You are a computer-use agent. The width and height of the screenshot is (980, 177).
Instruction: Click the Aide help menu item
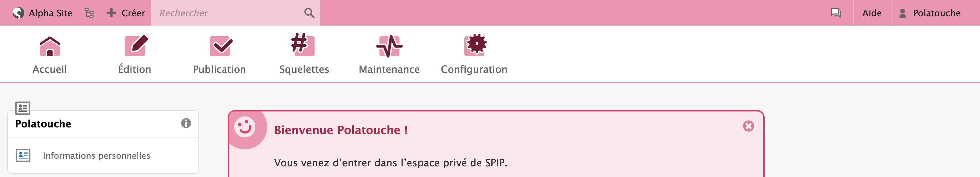[871, 13]
